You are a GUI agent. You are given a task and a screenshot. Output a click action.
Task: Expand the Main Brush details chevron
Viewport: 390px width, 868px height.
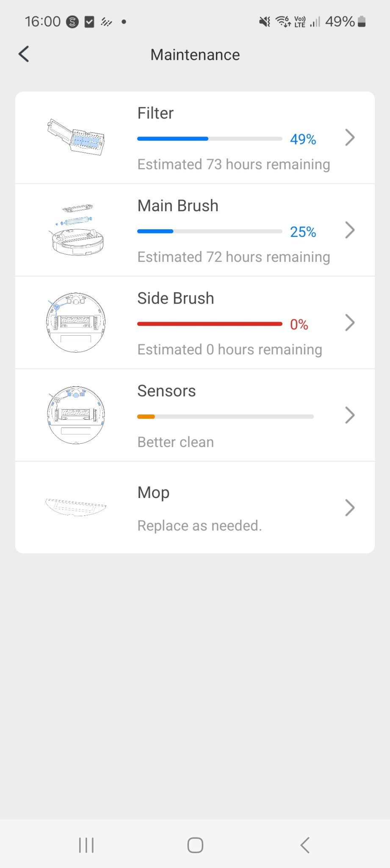pyautogui.click(x=349, y=230)
